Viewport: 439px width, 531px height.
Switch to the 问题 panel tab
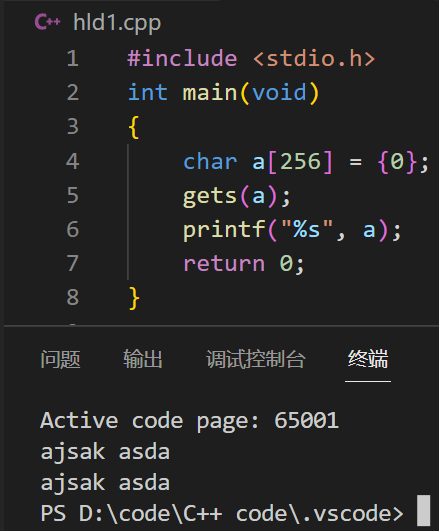tap(60, 359)
